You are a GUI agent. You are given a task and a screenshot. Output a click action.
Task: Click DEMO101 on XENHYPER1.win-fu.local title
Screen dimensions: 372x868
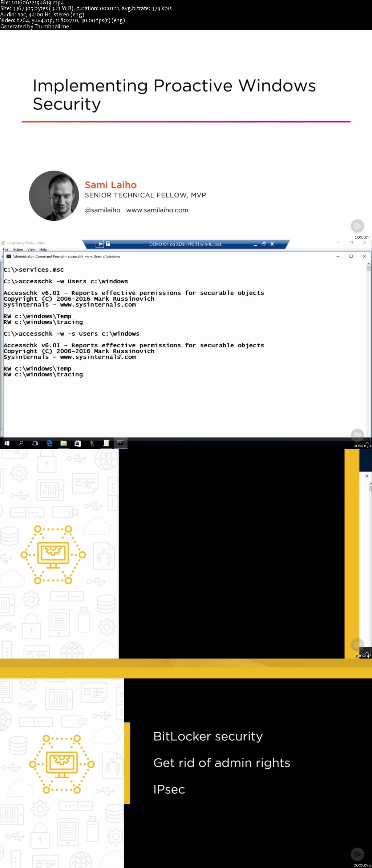coord(186,244)
